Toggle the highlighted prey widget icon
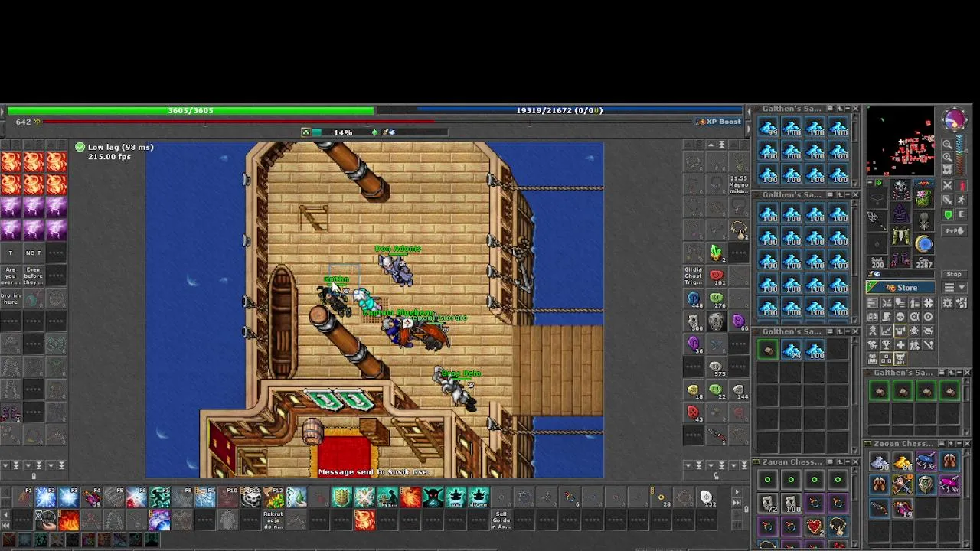This screenshot has width=980, height=551. coord(900,330)
